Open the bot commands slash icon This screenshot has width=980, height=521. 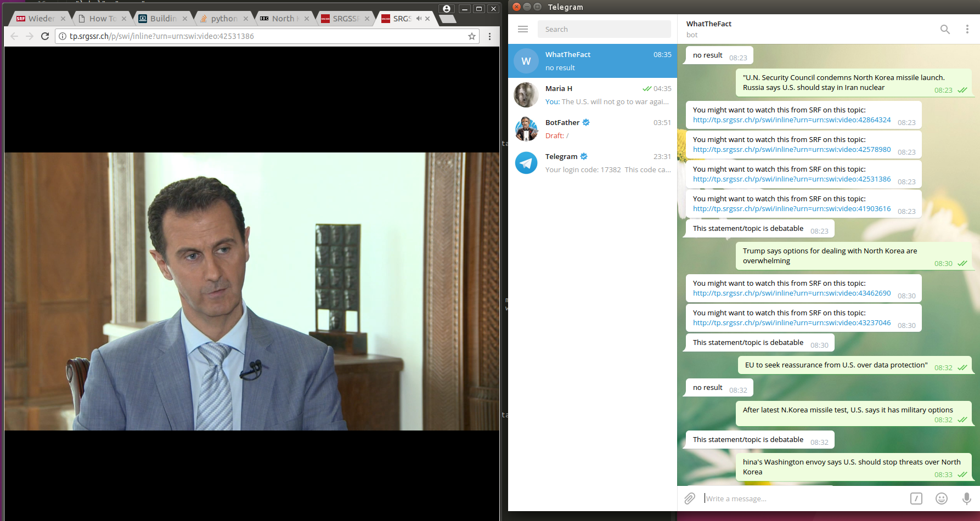click(916, 499)
